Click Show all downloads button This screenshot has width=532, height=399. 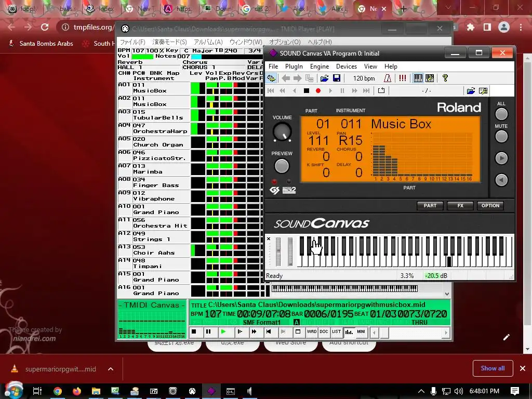tap(493, 368)
